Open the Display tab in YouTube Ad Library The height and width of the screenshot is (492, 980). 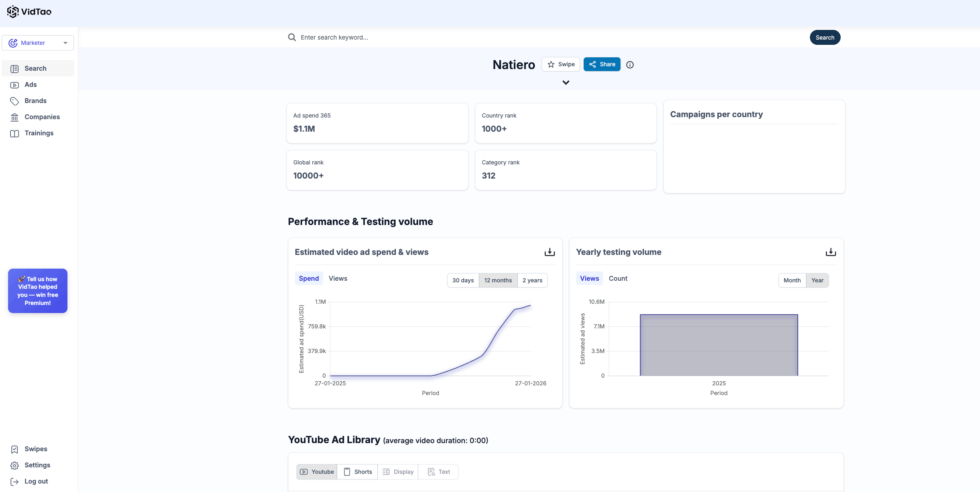pyautogui.click(x=397, y=471)
